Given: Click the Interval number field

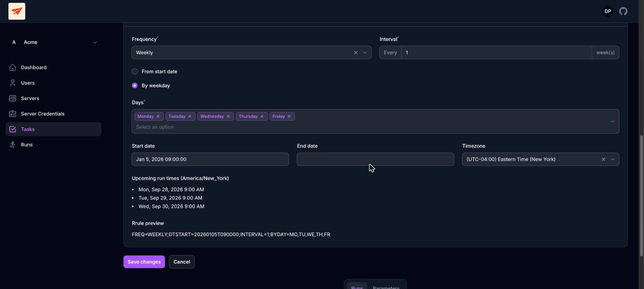Looking at the screenshot, I should point(497,53).
